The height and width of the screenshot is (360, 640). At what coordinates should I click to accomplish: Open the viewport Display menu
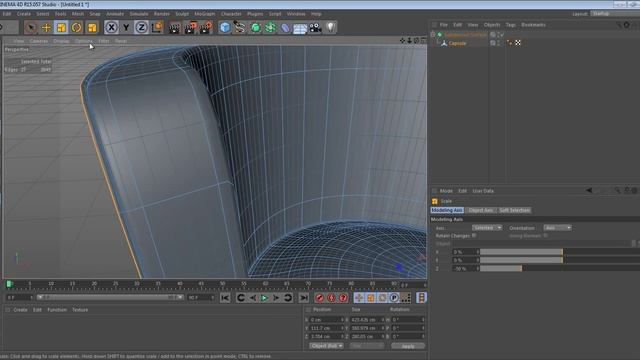61,41
